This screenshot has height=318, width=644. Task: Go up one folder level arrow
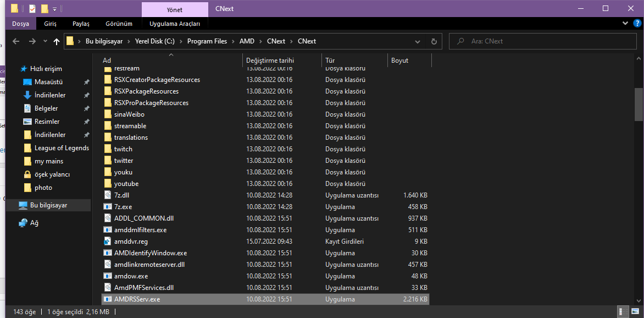tap(57, 41)
